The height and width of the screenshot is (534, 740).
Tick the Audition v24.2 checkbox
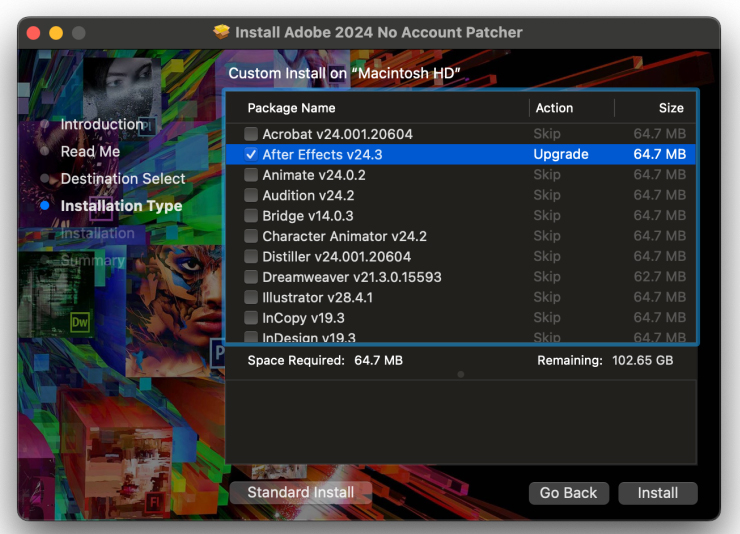pos(251,195)
